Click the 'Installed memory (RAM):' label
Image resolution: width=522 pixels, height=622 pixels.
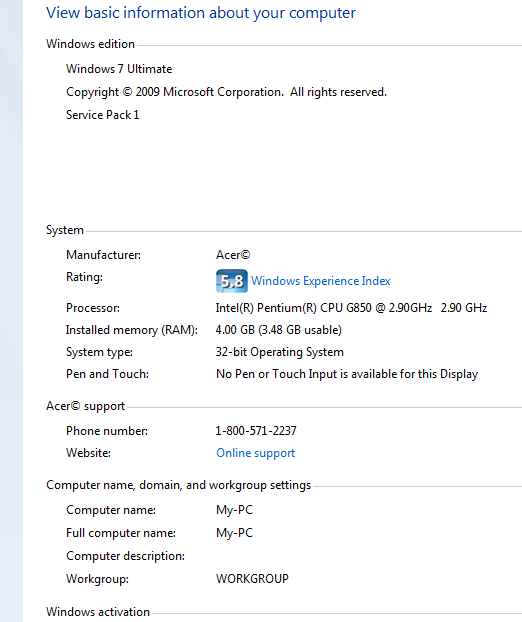pyautogui.click(x=132, y=330)
